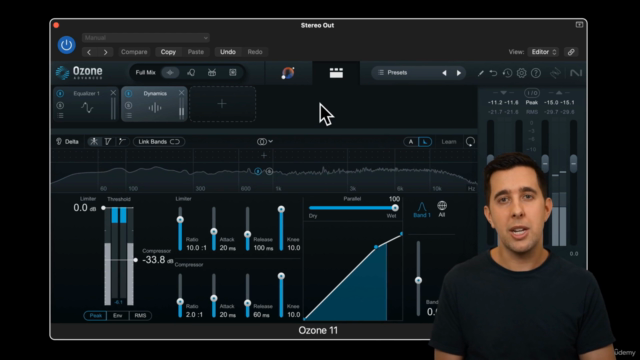Add a new module slot
The width and height of the screenshot is (640, 360).
(222, 104)
